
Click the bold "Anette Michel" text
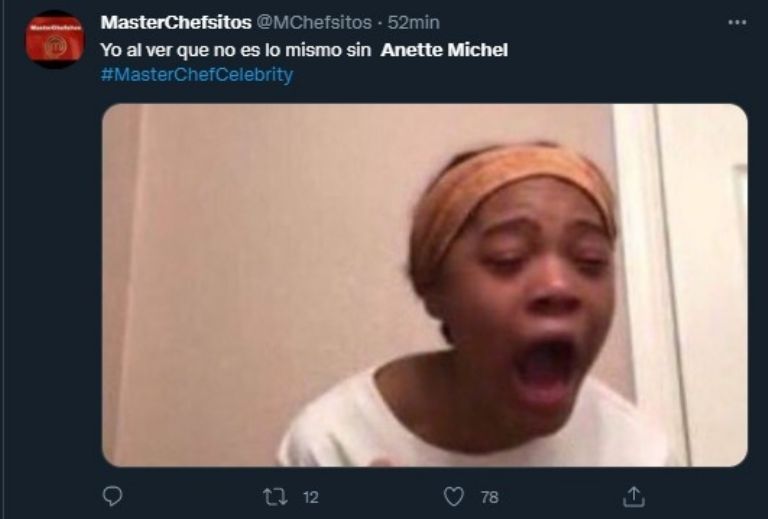pyautogui.click(x=445, y=49)
